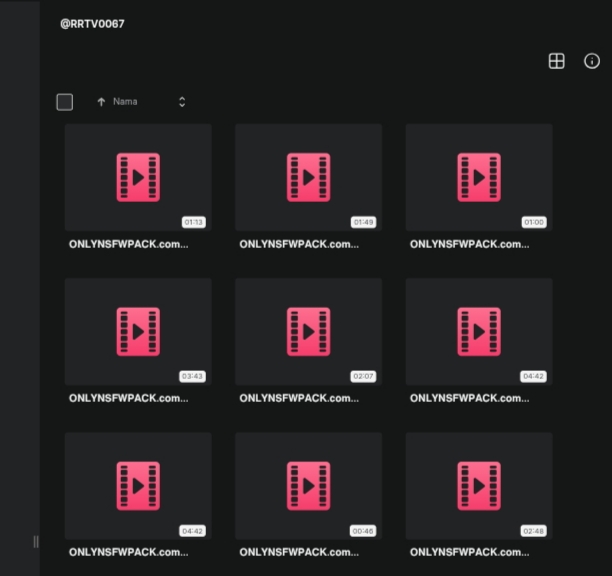Open the video thumbnail with 03:43 duration

(x=138, y=331)
